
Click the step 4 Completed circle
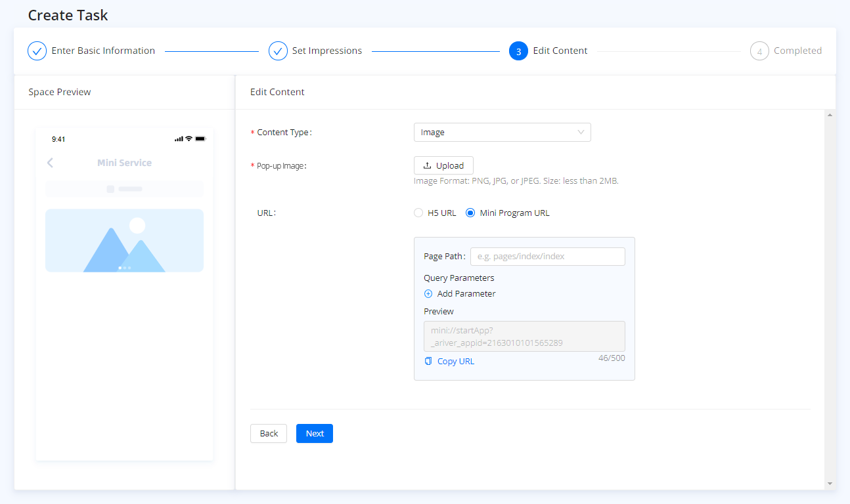tap(759, 51)
